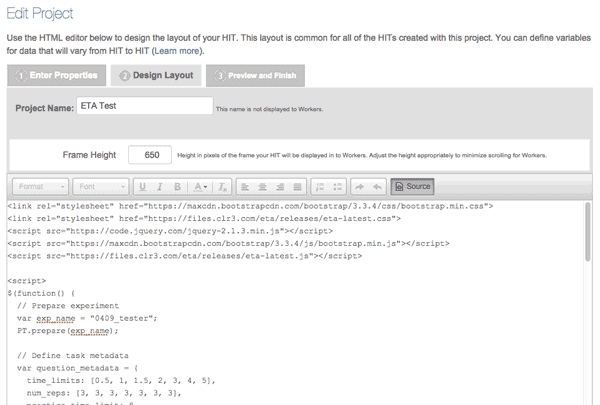Open the text color picker
Image resolution: width=600 pixels, height=405 pixels.
click(200, 187)
